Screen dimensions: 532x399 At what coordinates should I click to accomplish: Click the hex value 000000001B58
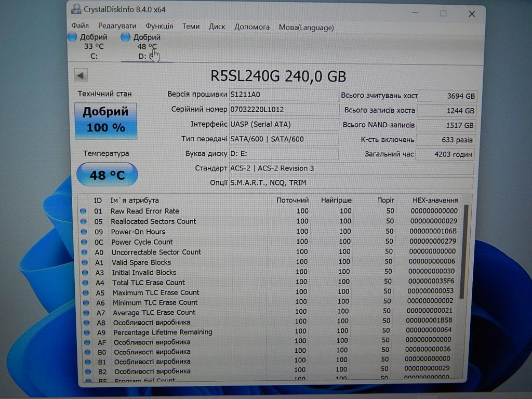coord(429,320)
